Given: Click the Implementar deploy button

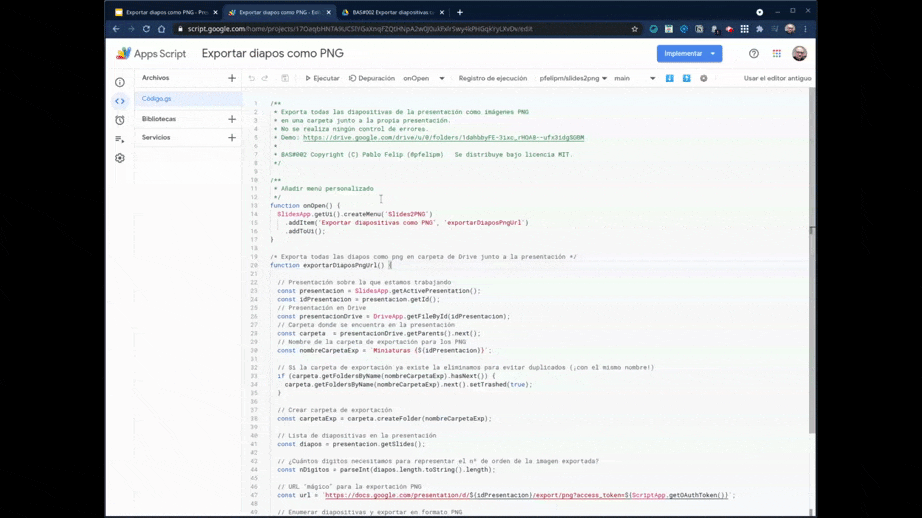Looking at the screenshot, I should [x=683, y=54].
